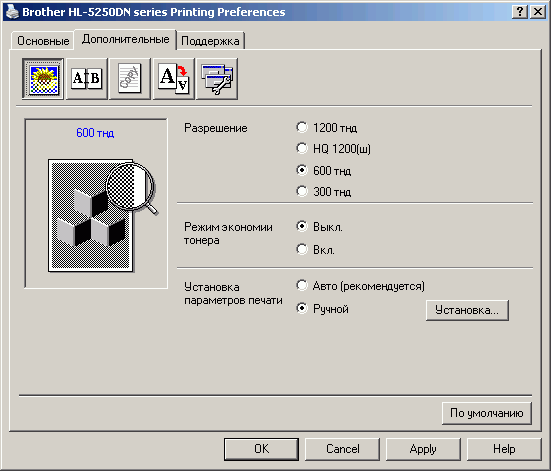
Task: Click the Apply button
Action: click(x=423, y=449)
